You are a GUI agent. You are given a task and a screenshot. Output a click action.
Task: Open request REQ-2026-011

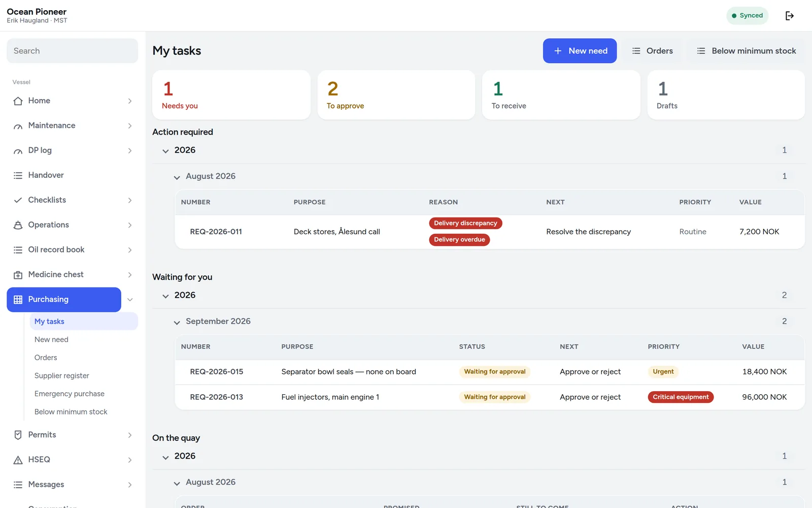click(216, 232)
